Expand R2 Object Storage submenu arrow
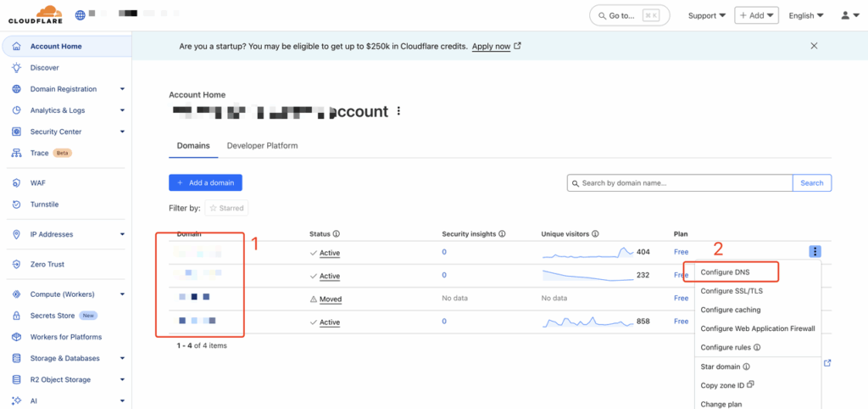The image size is (868, 409). (122, 379)
